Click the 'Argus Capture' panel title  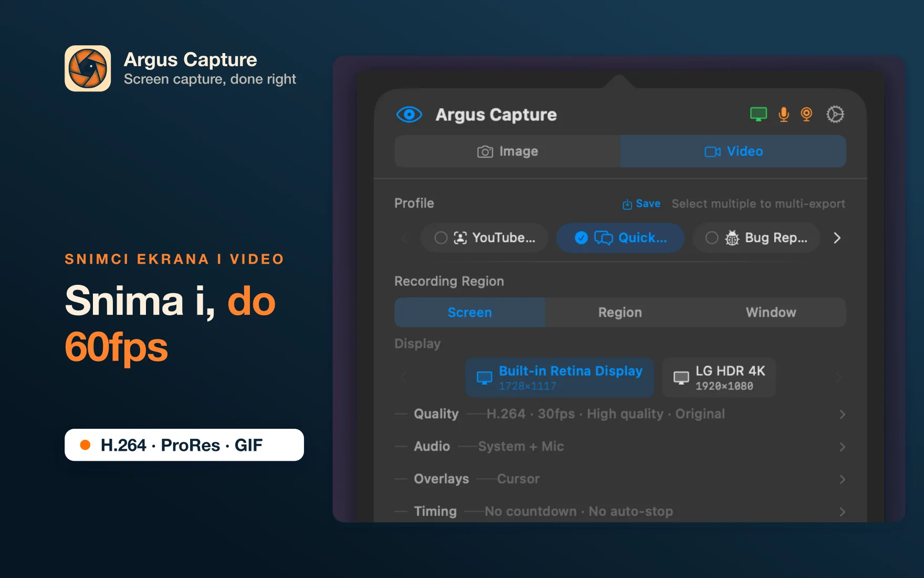496,115
